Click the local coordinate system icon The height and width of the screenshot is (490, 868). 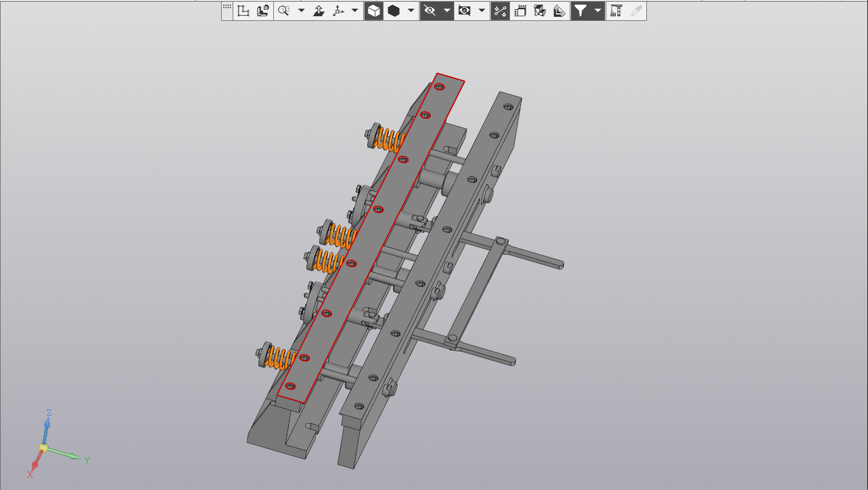click(x=244, y=10)
